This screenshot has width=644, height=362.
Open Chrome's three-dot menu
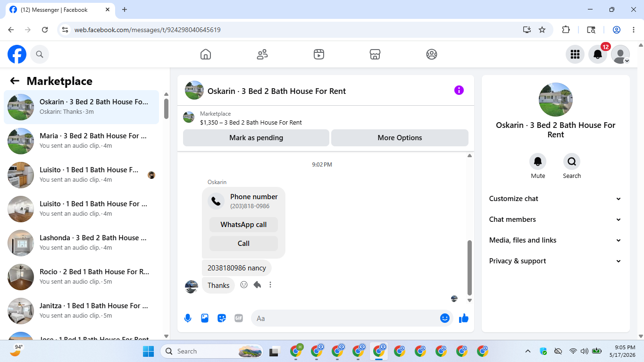[634, 30]
